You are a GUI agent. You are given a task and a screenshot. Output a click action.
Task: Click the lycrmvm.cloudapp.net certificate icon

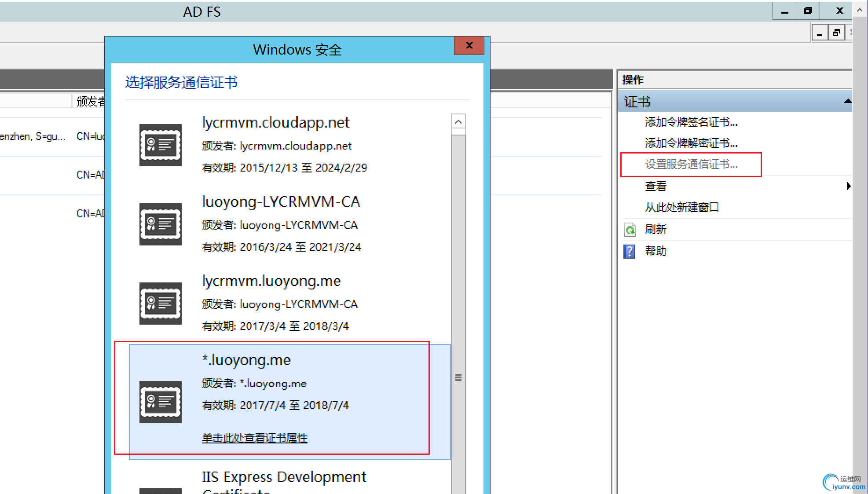pyautogui.click(x=160, y=145)
